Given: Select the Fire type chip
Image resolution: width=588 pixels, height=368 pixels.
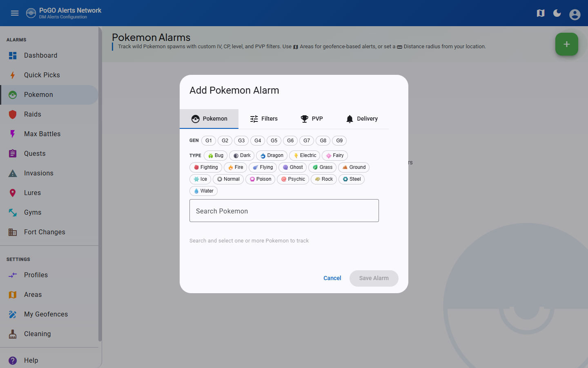Looking at the screenshot, I should 235,168.
